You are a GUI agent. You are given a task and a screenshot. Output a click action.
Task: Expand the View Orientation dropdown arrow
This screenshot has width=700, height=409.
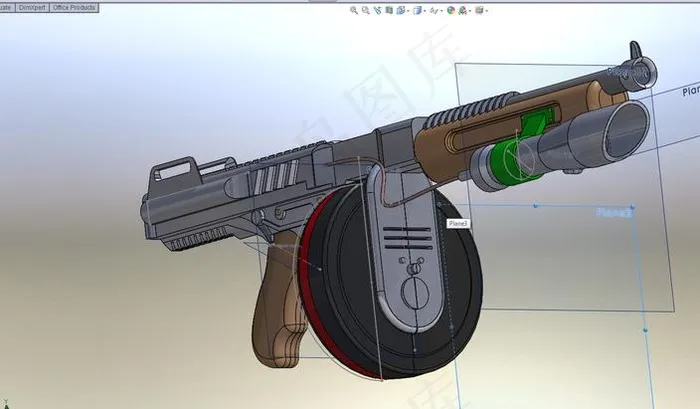pyautogui.click(x=408, y=11)
